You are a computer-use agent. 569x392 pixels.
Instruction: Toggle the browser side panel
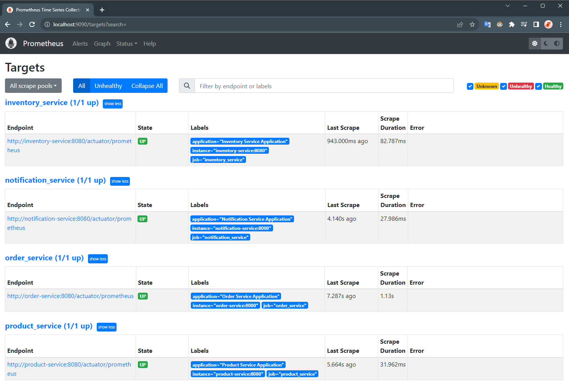536,24
